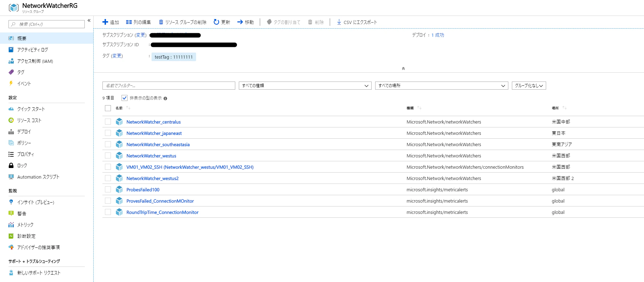Click the lightning イベント icon
The image size is (644, 282).
click(11, 84)
